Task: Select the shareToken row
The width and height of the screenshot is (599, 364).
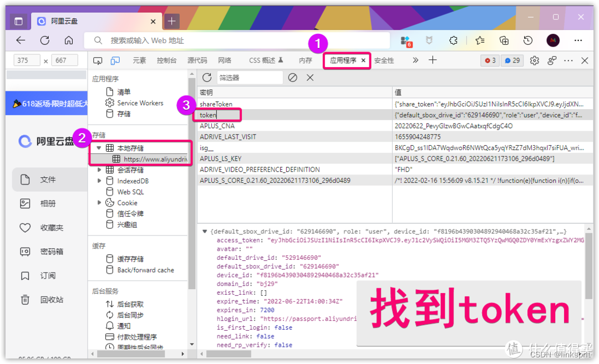Action: [395, 104]
